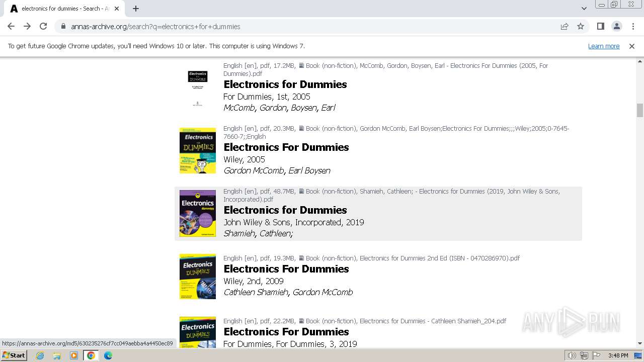The image size is (644, 362).
Task: Go back to the previous page
Action: click(11, 26)
